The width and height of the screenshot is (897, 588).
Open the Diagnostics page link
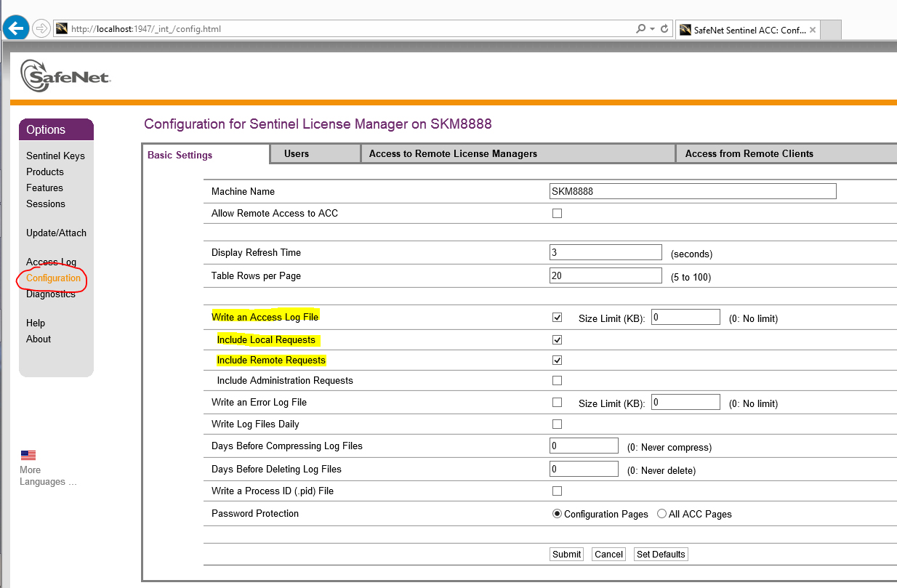pos(51,294)
